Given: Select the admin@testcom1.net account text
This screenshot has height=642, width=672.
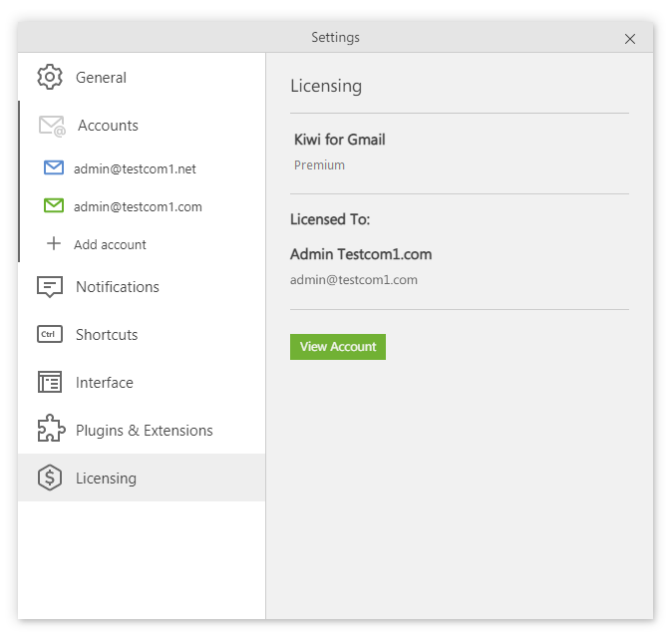Looking at the screenshot, I should point(135,169).
